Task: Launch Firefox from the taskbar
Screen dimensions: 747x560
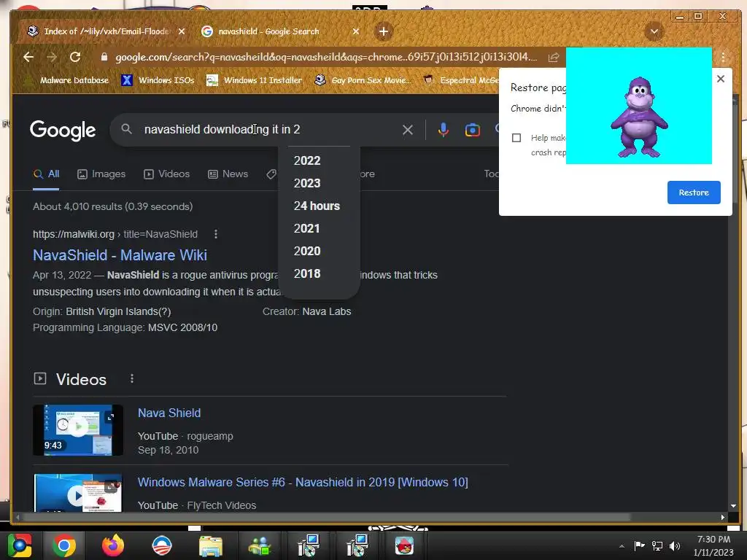Action: [x=113, y=545]
